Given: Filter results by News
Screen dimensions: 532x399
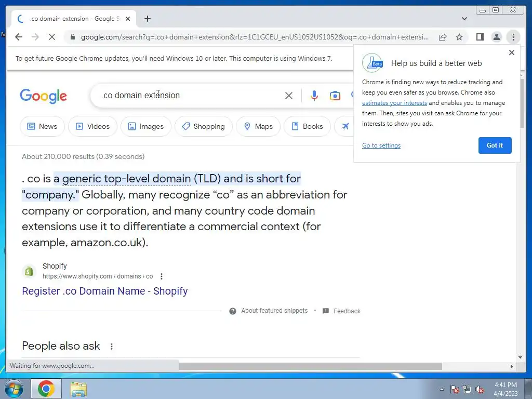Looking at the screenshot, I should [x=42, y=126].
